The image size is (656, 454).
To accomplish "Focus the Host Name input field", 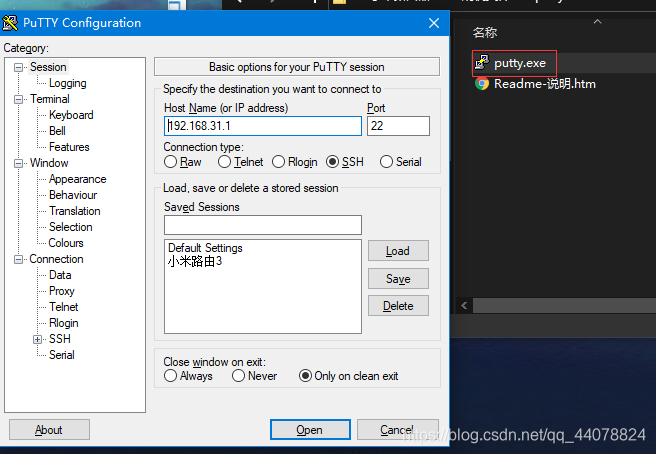I will coord(263,126).
